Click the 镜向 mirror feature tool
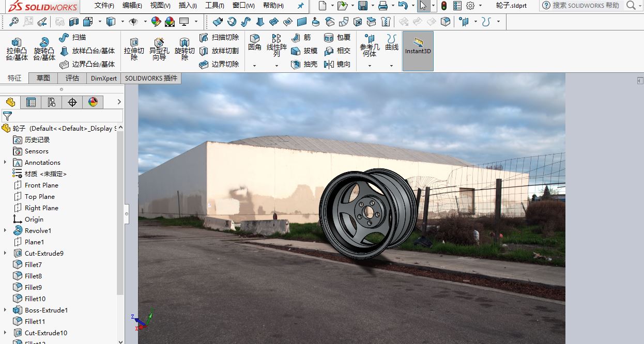 (x=337, y=65)
